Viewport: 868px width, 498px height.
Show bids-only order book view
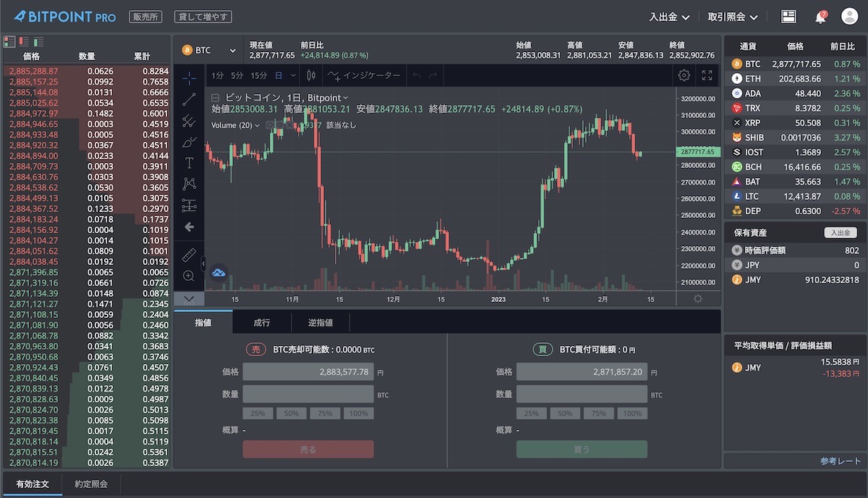(x=38, y=42)
